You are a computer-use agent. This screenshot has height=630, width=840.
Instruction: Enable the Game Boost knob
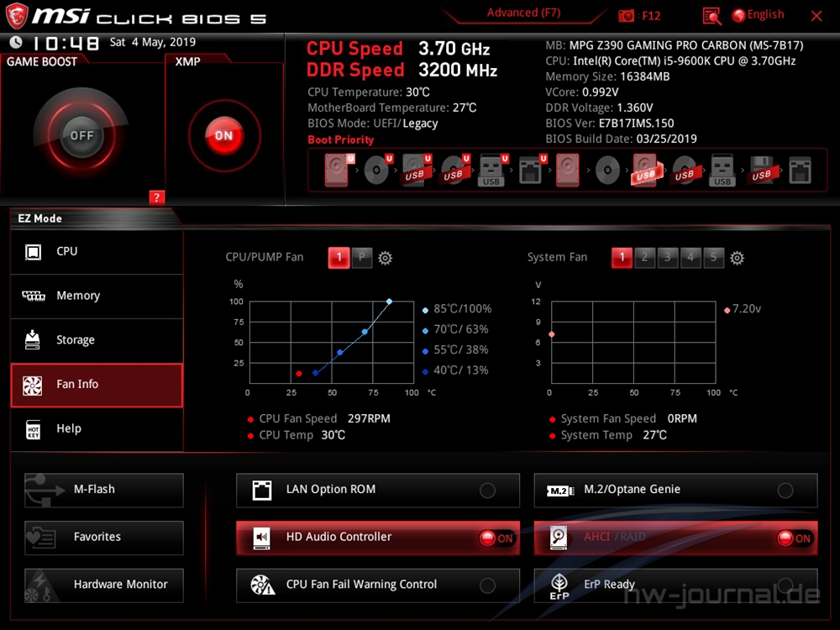[81, 135]
